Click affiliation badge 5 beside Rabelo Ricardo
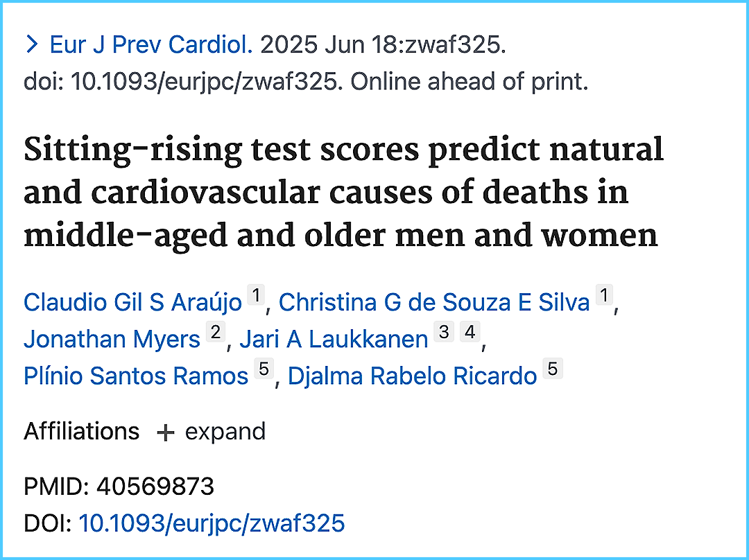Viewport: 749px width, 560px height. point(552,369)
